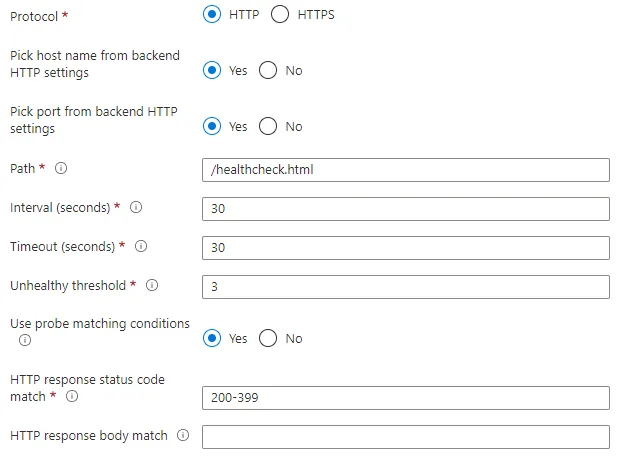Select HTTP protocol radio button
621x456 pixels.
(211, 15)
